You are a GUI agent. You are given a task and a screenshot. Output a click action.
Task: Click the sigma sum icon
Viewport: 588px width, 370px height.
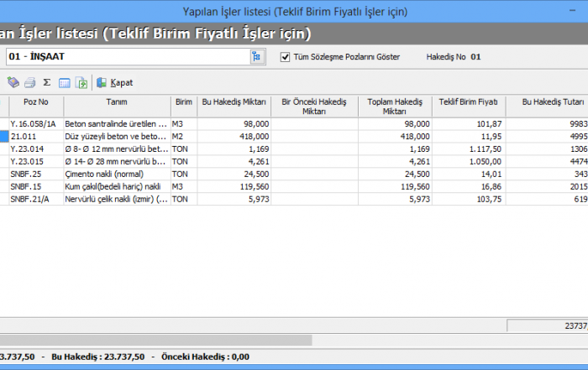tap(47, 83)
